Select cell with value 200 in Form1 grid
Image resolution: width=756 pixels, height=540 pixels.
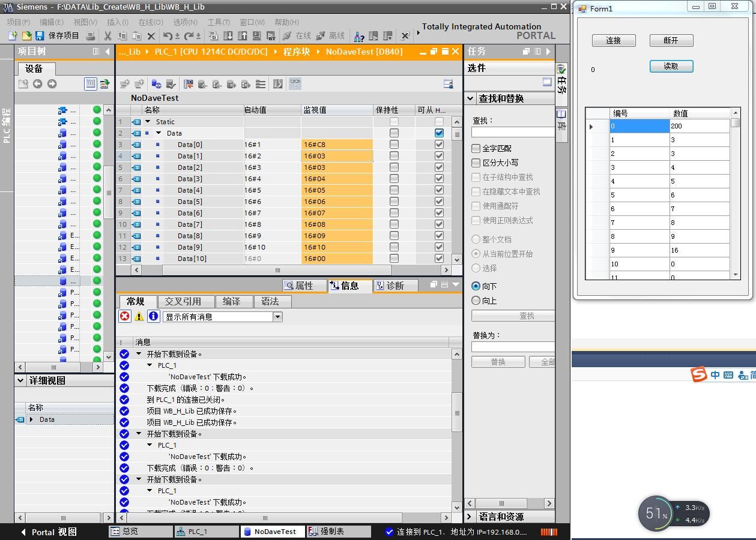pyautogui.click(x=699, y=126)
